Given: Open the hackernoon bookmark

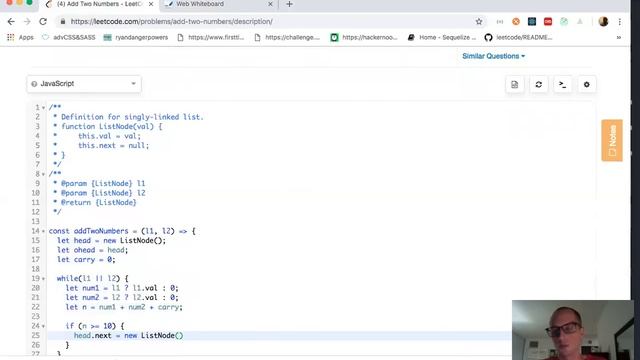Looking at the screenshot, I should coord(364,37).
